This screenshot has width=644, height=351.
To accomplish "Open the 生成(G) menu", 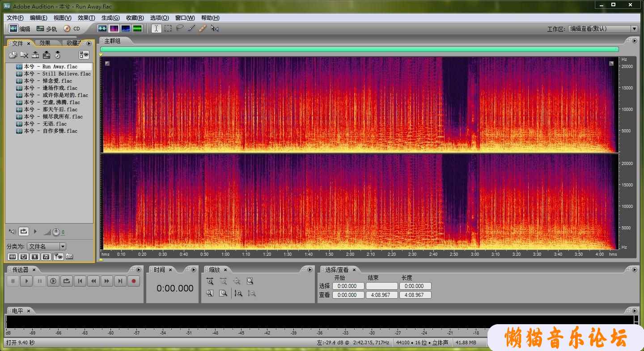I will click(110, 18).
